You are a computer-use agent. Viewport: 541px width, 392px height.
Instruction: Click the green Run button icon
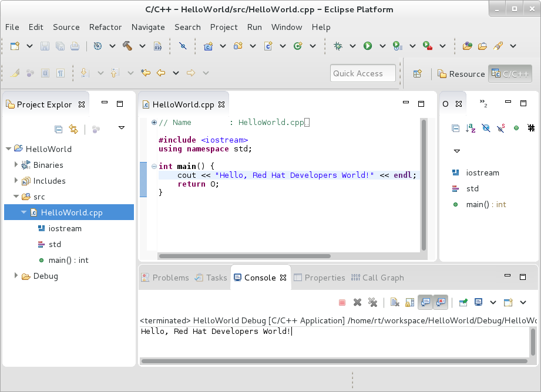[368, 46]
